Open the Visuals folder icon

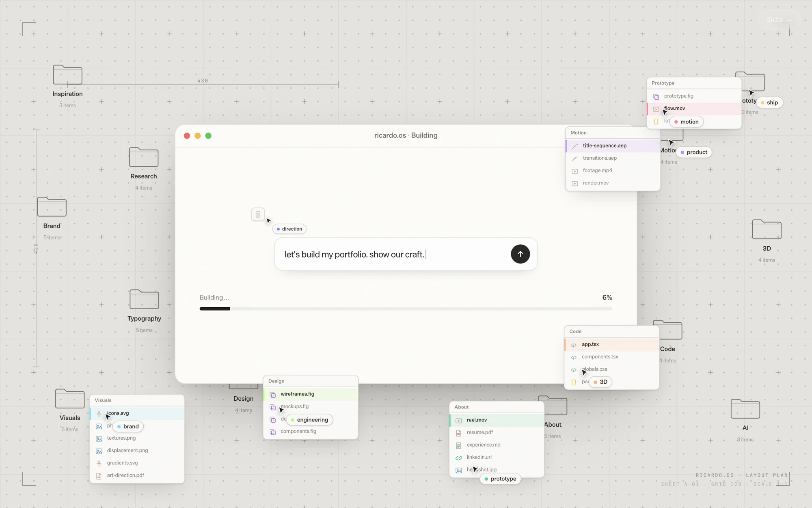[x=70, y=399]
